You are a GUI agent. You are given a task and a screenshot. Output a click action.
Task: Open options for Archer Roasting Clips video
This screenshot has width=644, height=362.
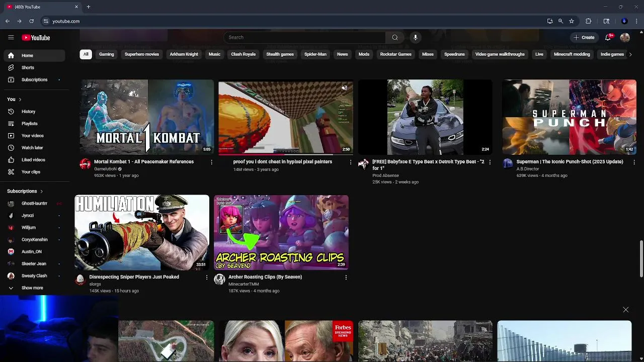[346, 277]
